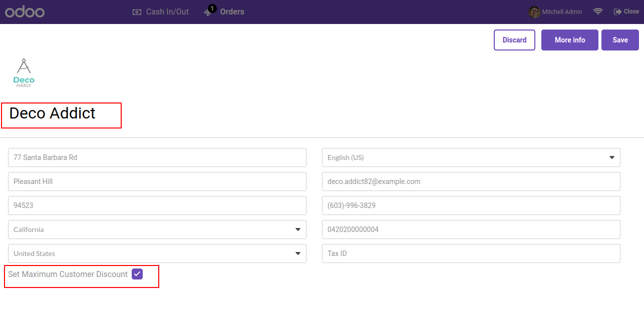Click the barcode field 0420200000004
This screenshot has width=644, height=318.
(471, 229)
